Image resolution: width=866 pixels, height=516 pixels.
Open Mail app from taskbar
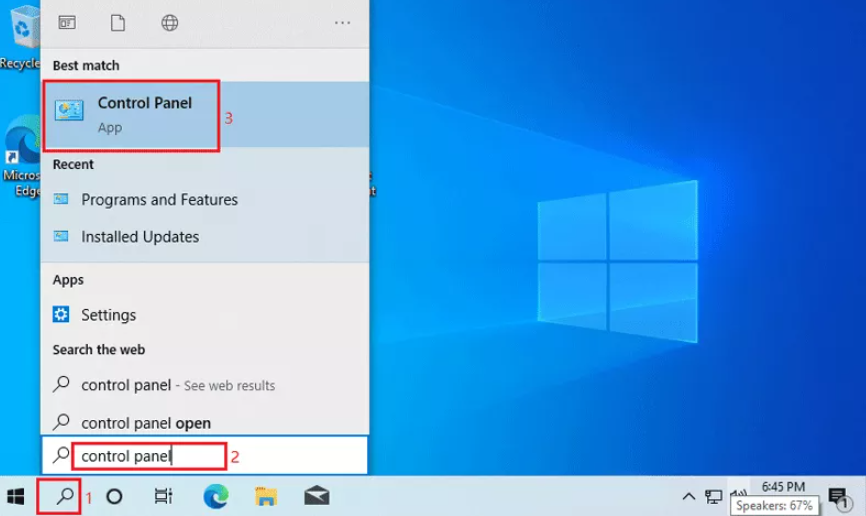(316, 496)
